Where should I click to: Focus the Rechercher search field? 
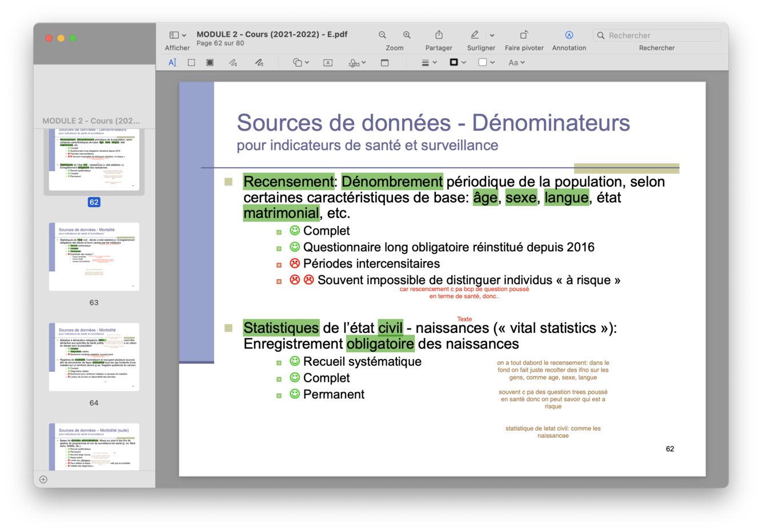(x=657, y=35)
